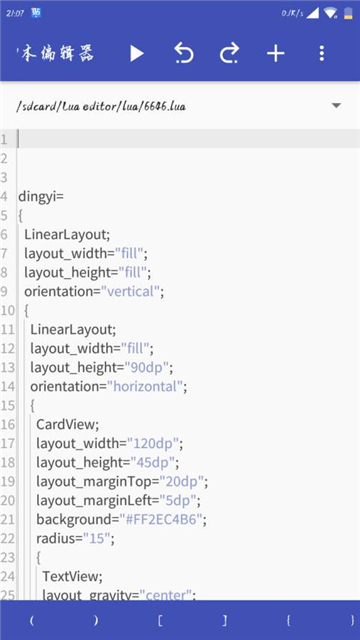Open the 6646.lua file path selector
360x640 pixels.
101,107
